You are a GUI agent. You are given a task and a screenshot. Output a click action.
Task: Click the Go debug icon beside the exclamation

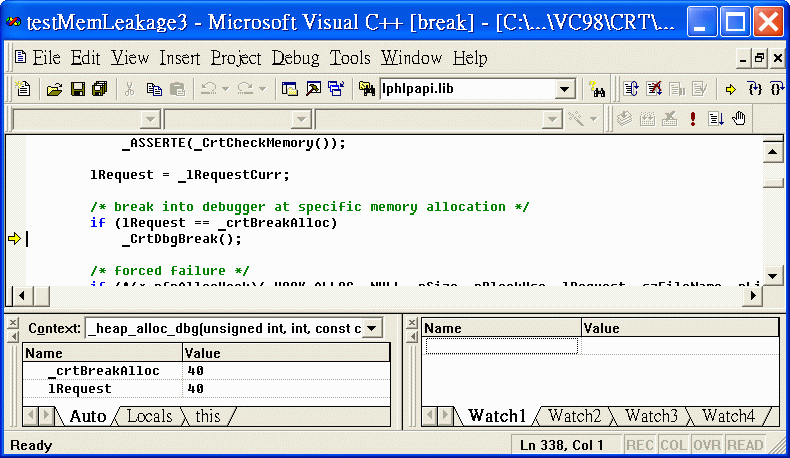pyautogui.click(x=716, y=119)
